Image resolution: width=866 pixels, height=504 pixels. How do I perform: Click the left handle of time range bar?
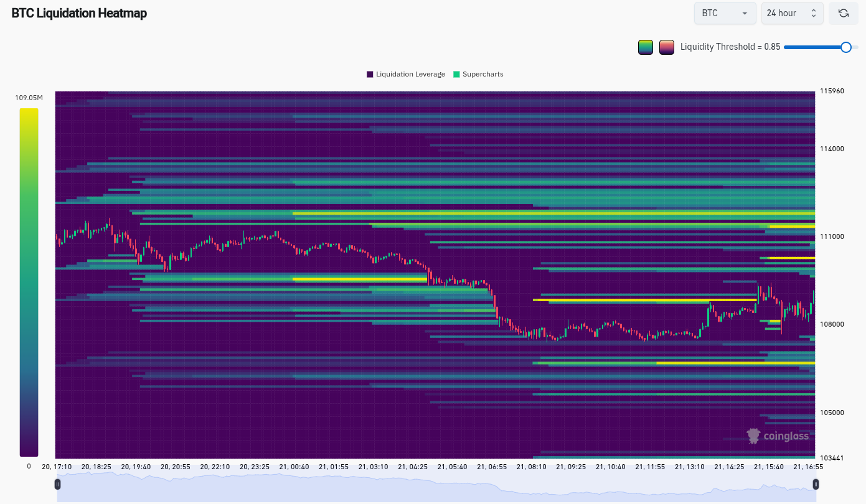[x=58, y=484]
